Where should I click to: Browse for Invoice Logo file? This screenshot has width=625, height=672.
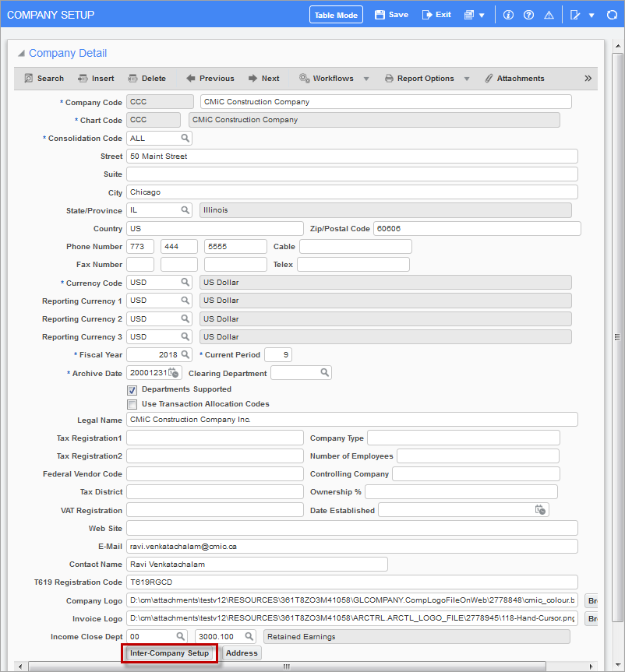click(x=591, y=618)
